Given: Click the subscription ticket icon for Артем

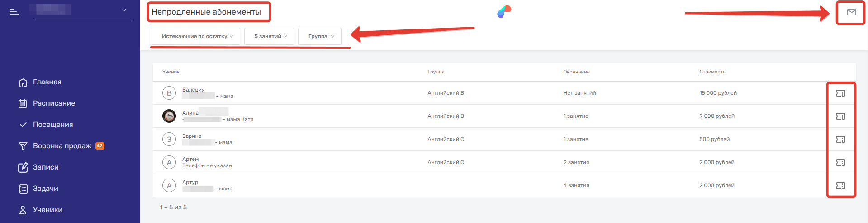Looking at the screenshot, I should 840,163.
